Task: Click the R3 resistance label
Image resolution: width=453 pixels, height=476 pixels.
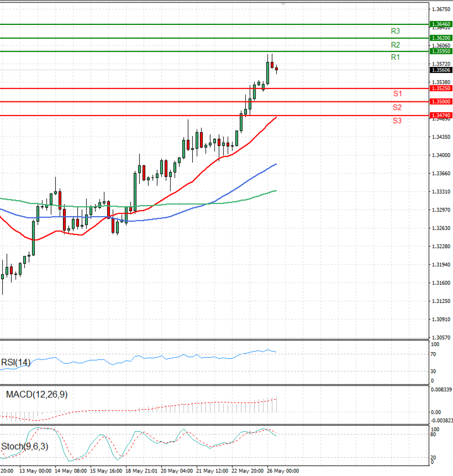Action: point(395,32)
